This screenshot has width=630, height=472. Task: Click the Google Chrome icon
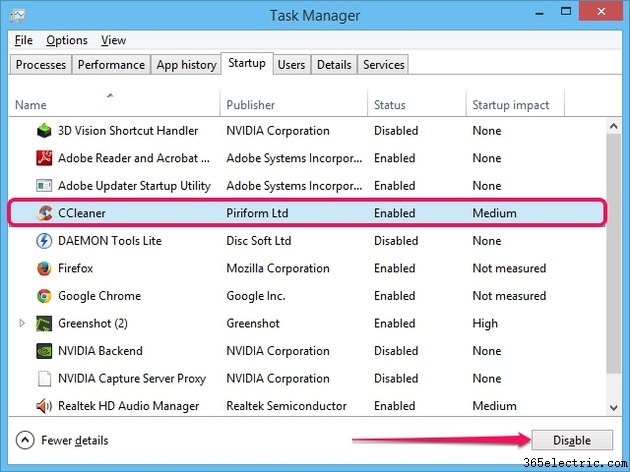point(44,296)
